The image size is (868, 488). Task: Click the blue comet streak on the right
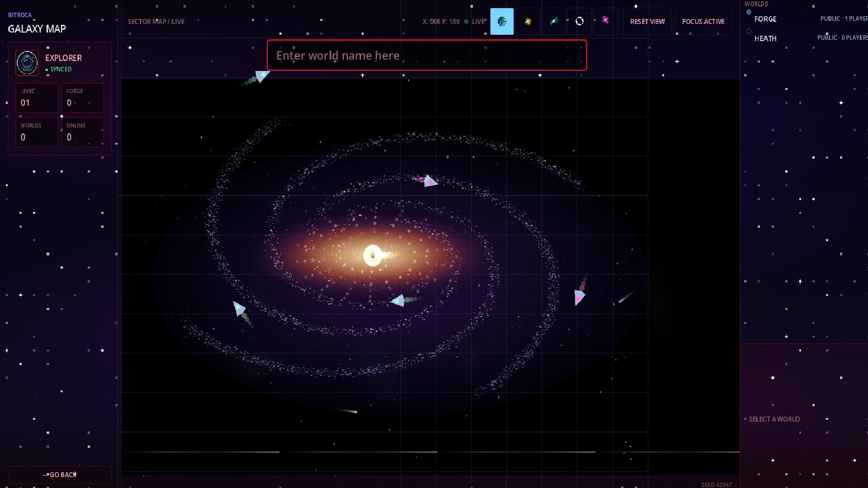click(627, 296)
